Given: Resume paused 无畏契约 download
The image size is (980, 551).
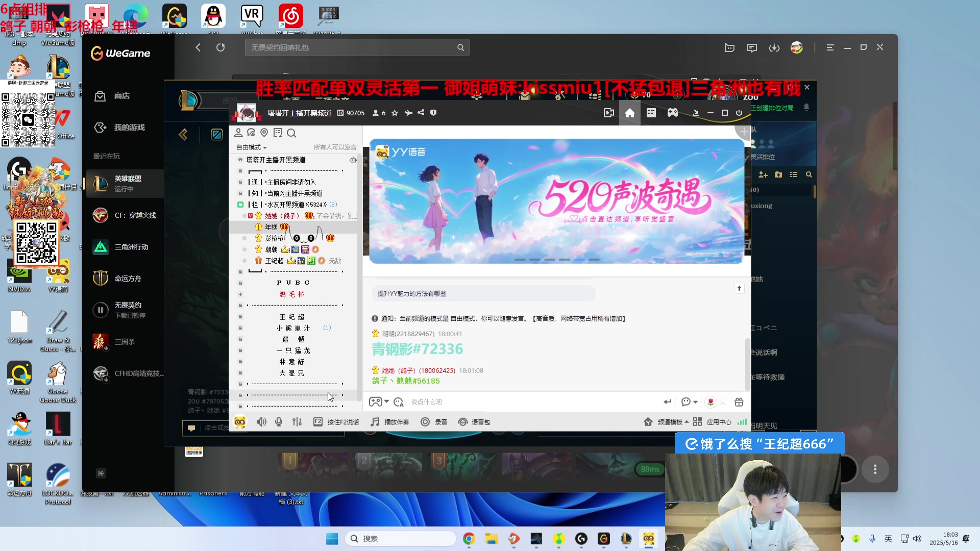Looking at the screenshot, I should 100,310.
